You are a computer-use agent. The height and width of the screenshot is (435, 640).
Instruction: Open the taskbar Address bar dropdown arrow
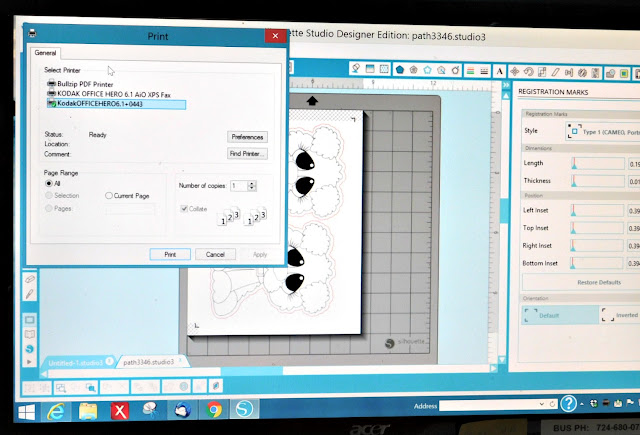(542, 404)
